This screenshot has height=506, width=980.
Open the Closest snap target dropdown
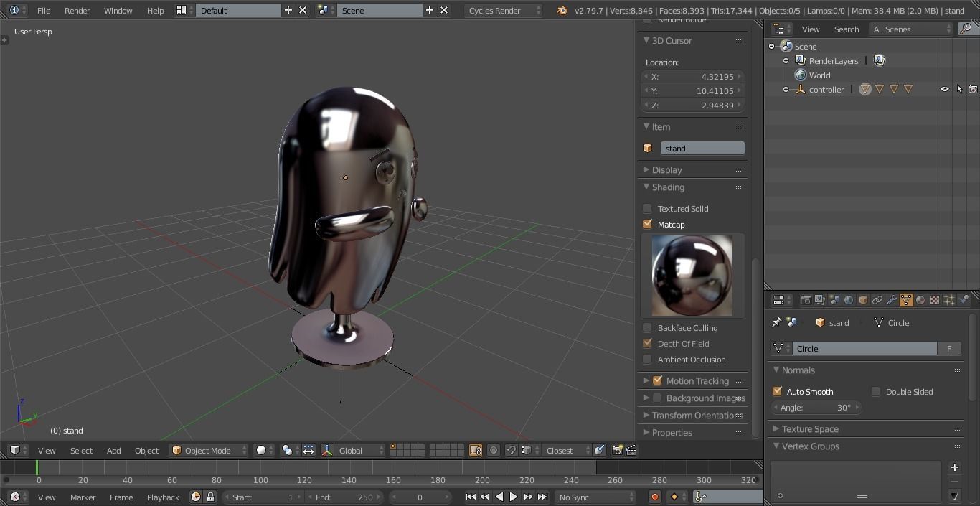click(x=566, y=451)
